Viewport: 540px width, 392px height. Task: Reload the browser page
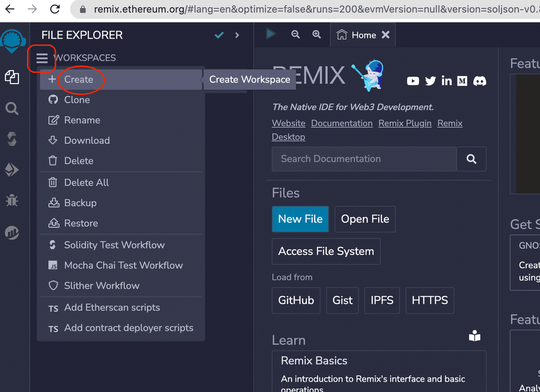click(55, 9)
